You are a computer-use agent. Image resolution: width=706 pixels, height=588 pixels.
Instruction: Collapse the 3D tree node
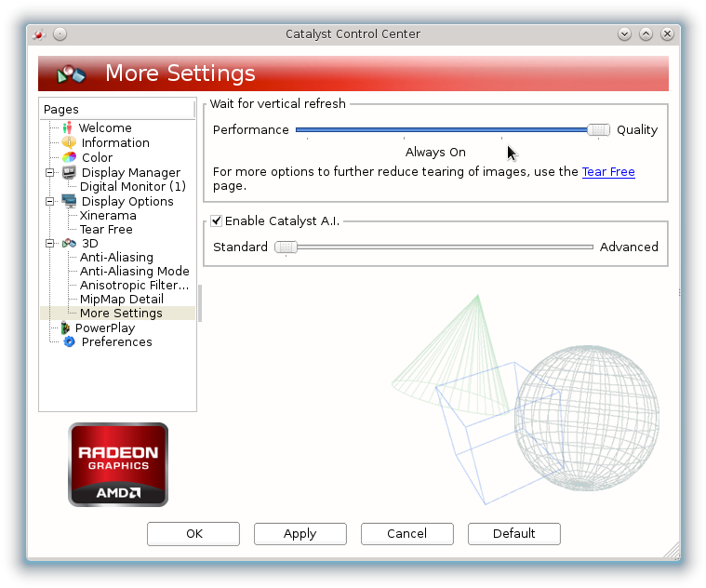(49, 244)
